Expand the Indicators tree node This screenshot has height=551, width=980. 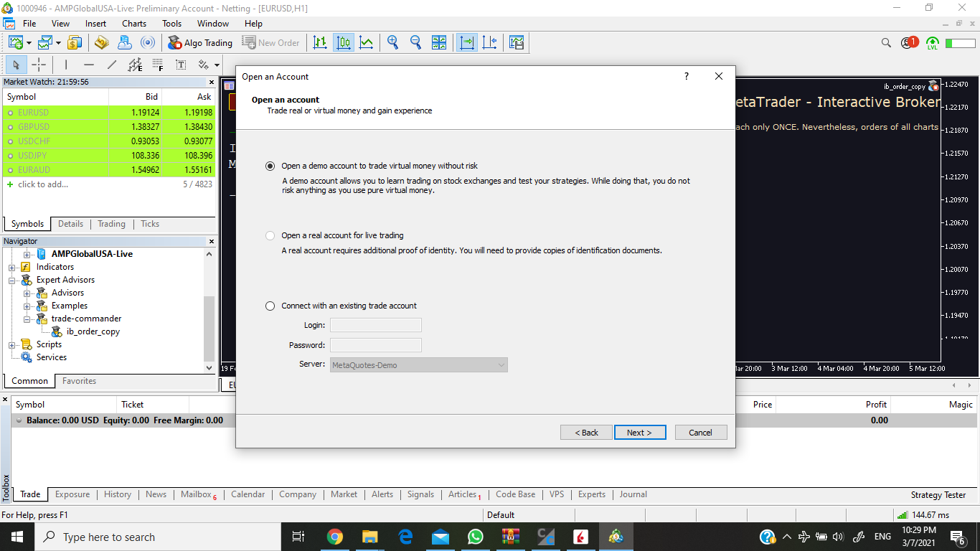pyautogui.click(x=12, y=267)
